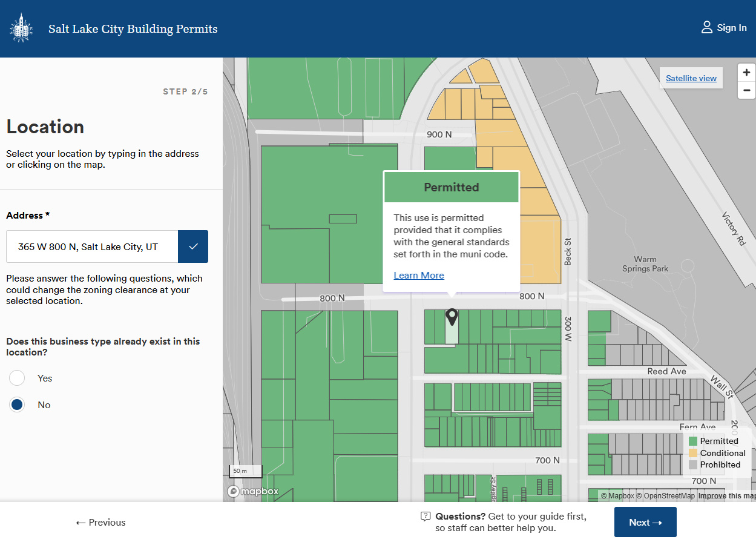
Task: Go back using Previous
Action: 100,522
